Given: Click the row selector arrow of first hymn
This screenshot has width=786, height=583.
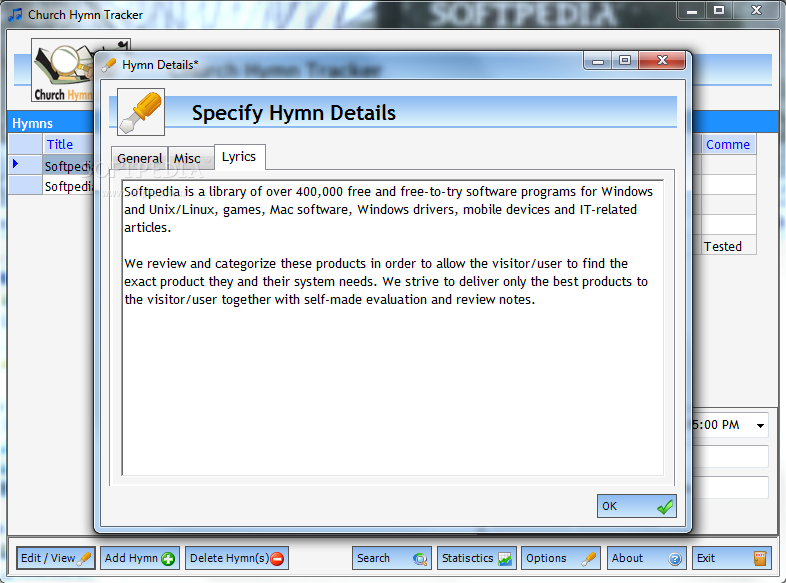Looking at the screenshot, I should pyautogui.click(x=16, y=163).
